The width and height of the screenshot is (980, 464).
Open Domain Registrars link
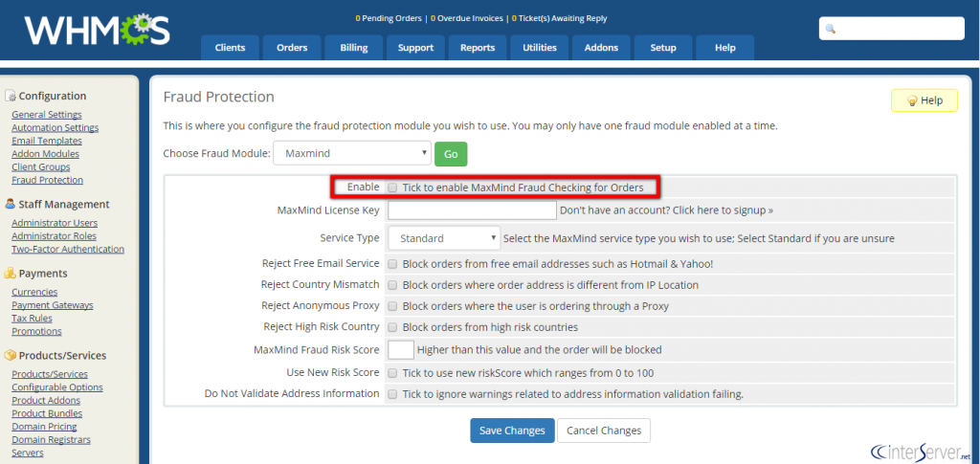click(x=52, y=440)
